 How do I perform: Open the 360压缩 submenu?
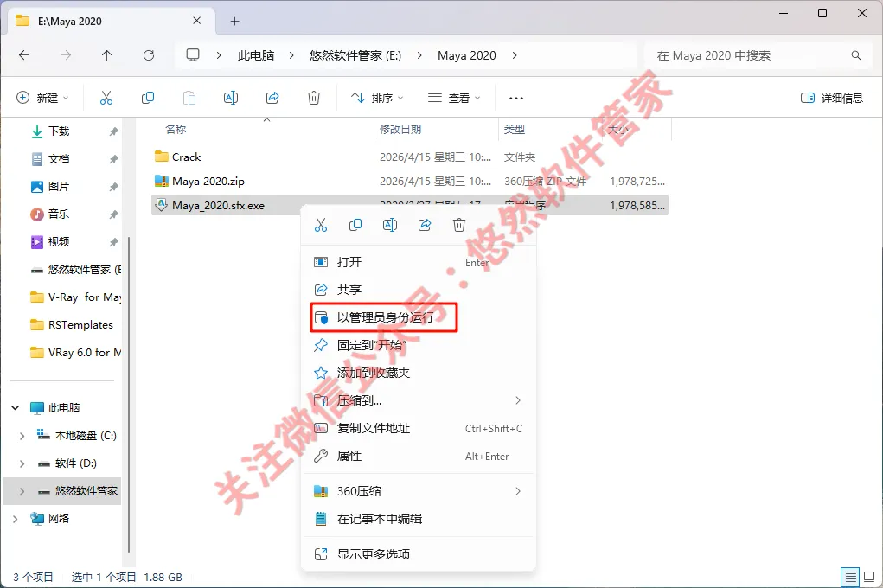click(x=419, y=491)
